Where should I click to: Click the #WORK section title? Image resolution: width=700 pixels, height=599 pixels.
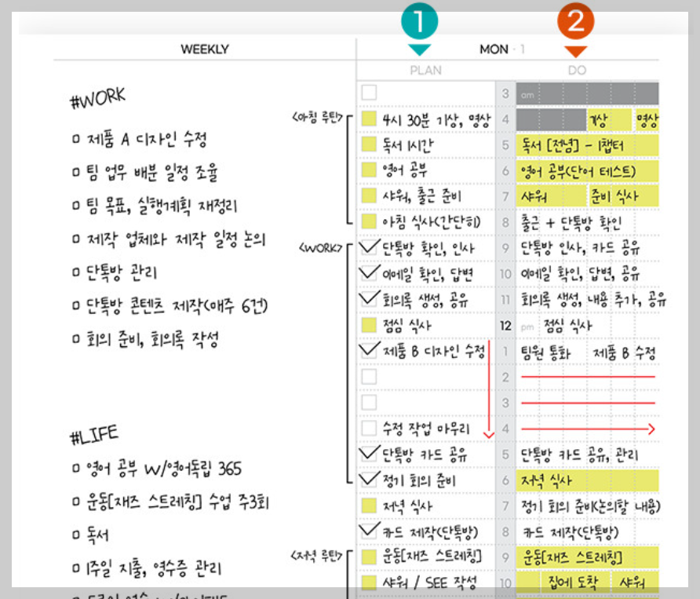point(98,98)
